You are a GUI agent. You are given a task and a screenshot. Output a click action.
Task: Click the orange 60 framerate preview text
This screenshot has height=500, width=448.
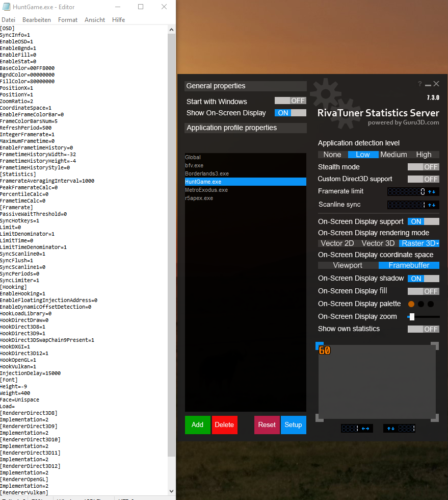click(x=325, y=351)
